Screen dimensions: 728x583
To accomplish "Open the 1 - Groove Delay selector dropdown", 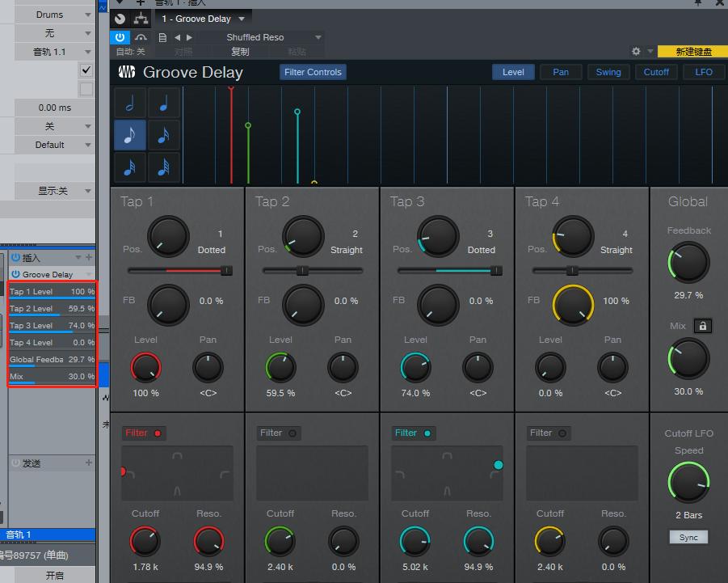I will coord(203,19).
